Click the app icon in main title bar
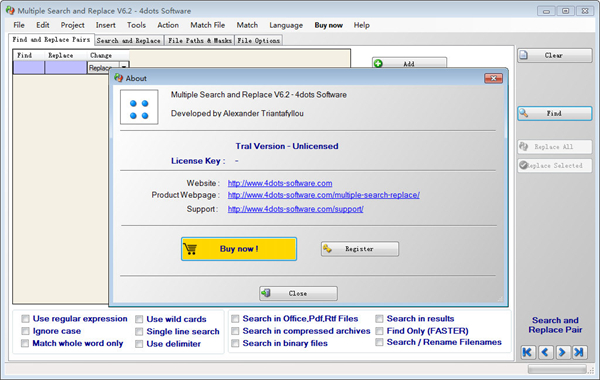 pos(10,11)
